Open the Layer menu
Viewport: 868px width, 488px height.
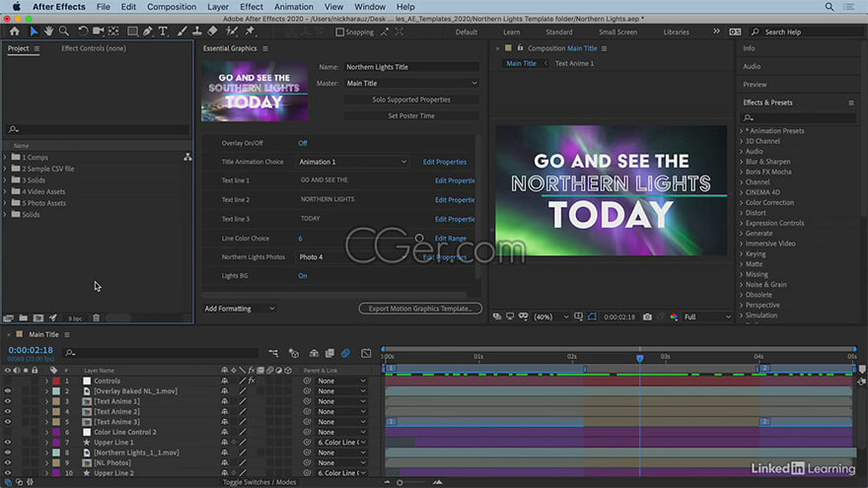pyautogui.click(x=218, y=7)
